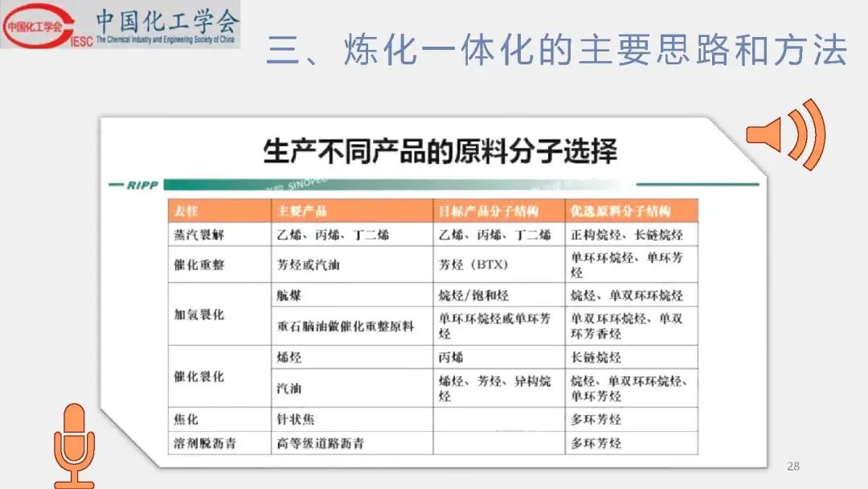Click 多环芳烃 in the 溶剂脱沥青 row

pyautogui.click(x=596, y=443)
